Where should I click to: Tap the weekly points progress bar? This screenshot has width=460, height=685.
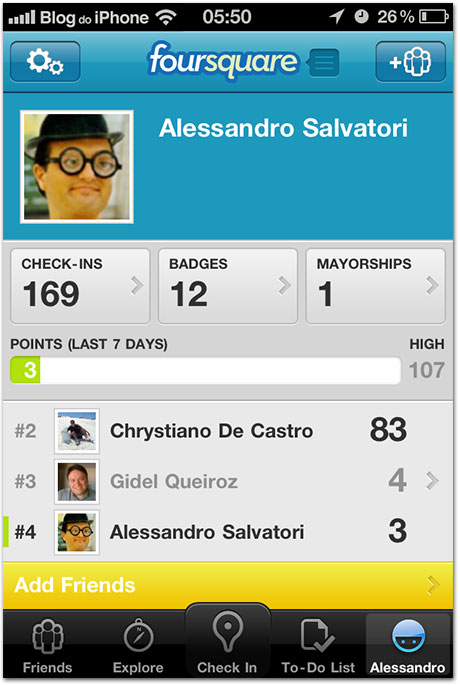[205, 370]
